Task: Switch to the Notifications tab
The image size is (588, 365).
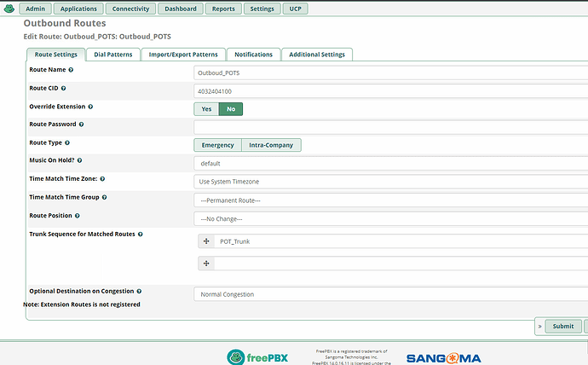Action: 253,55
